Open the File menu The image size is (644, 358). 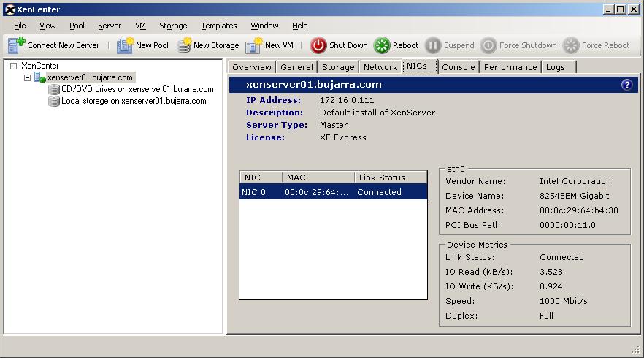click(20, 26)
